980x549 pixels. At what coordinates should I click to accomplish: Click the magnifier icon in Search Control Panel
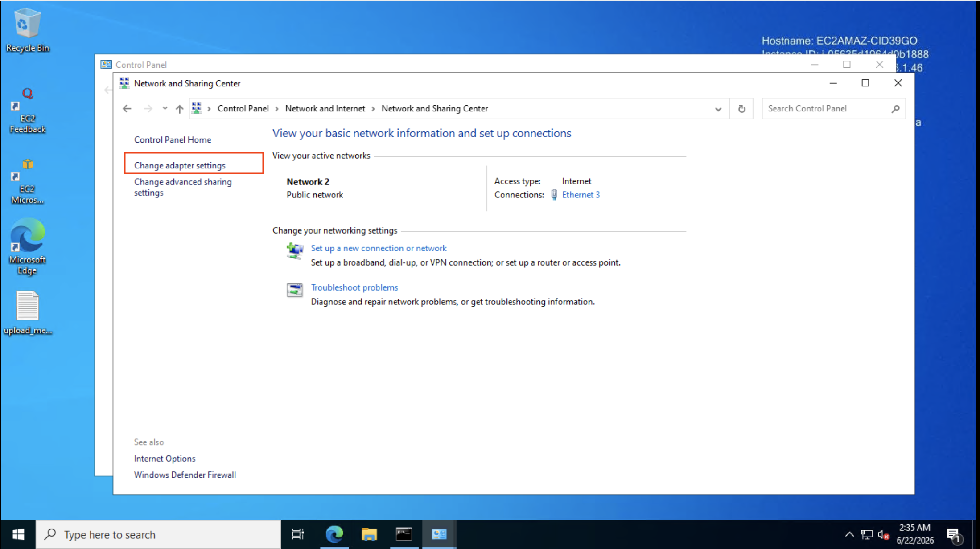pyautogui.click(x=895, y=109)
